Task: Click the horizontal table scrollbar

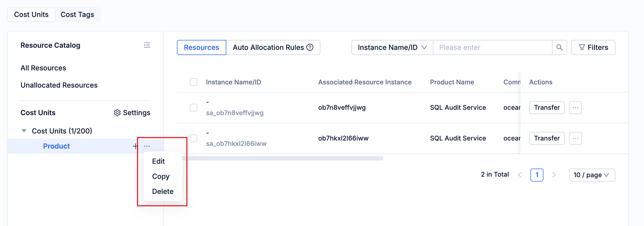Action: point(283,158)
